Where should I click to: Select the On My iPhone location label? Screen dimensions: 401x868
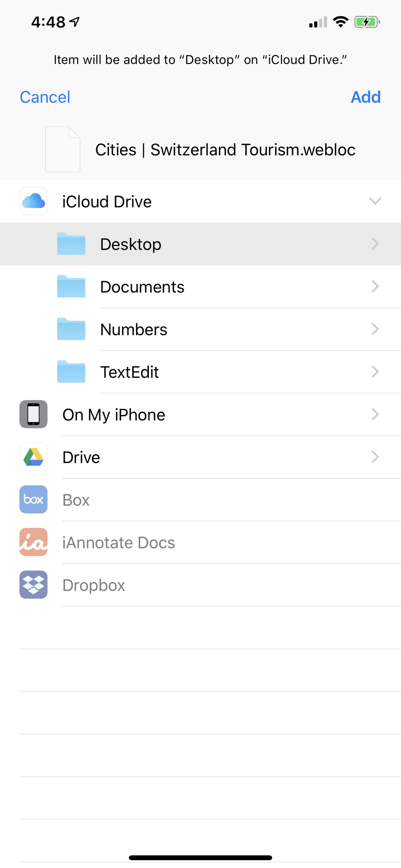click(114, 415)
